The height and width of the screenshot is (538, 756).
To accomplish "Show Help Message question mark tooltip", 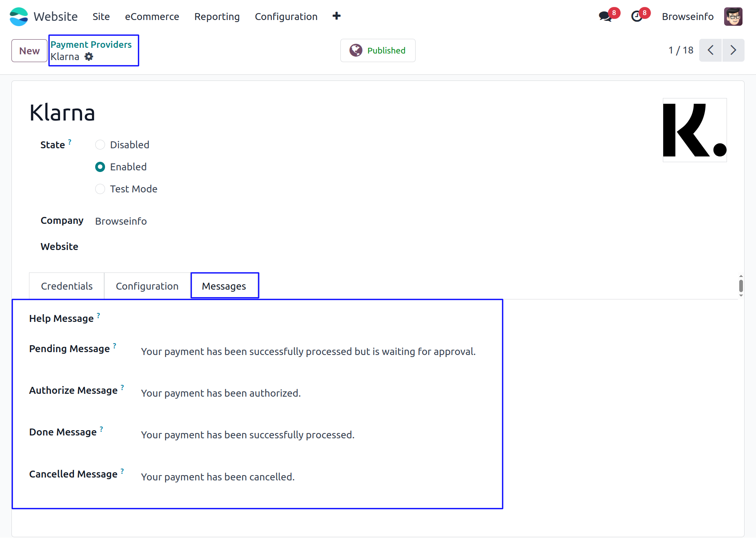I will point(98,315).
